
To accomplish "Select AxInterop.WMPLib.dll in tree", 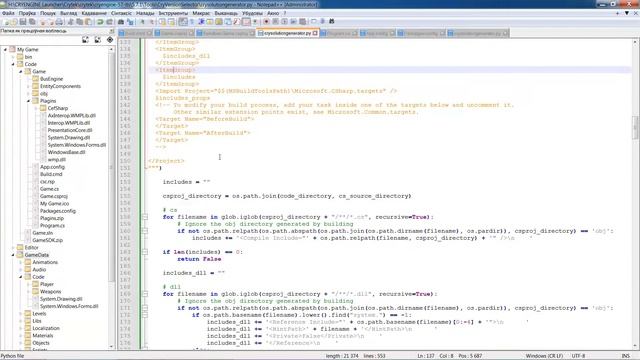I will pos(72,116).
